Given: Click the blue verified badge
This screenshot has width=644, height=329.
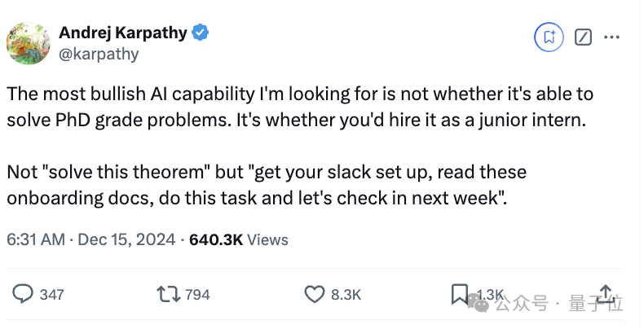Looking at the screenshot, I should point(201,33).
